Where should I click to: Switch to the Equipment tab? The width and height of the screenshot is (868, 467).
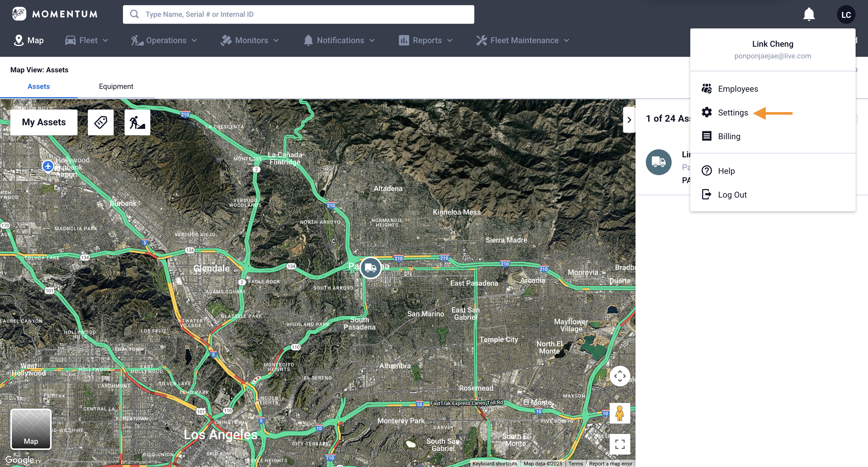click(x=116, y=87)
